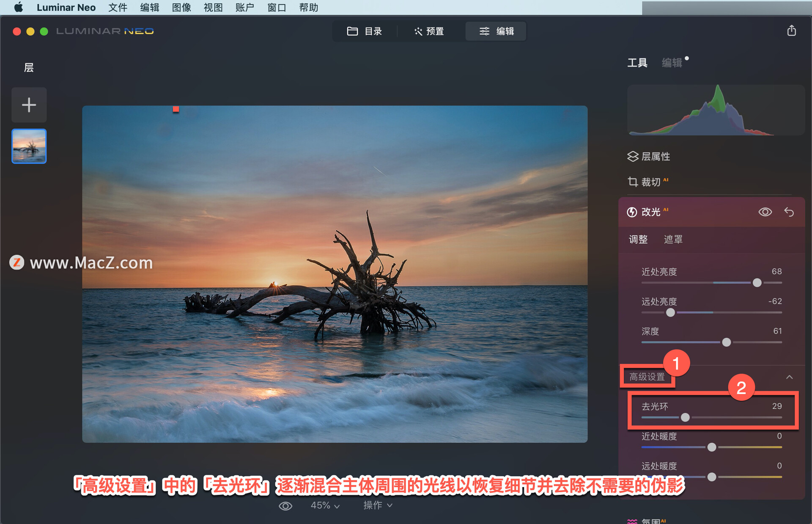Click the 深度 value 61
Screen dimensions: 812x524
[x=777, y=331]
